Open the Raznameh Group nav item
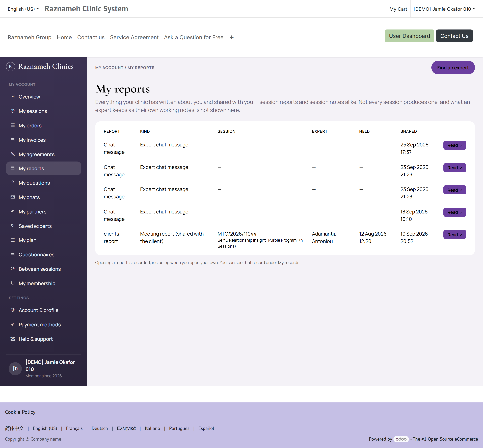Screen dimensions: 483x448 [x=30, y=37]
